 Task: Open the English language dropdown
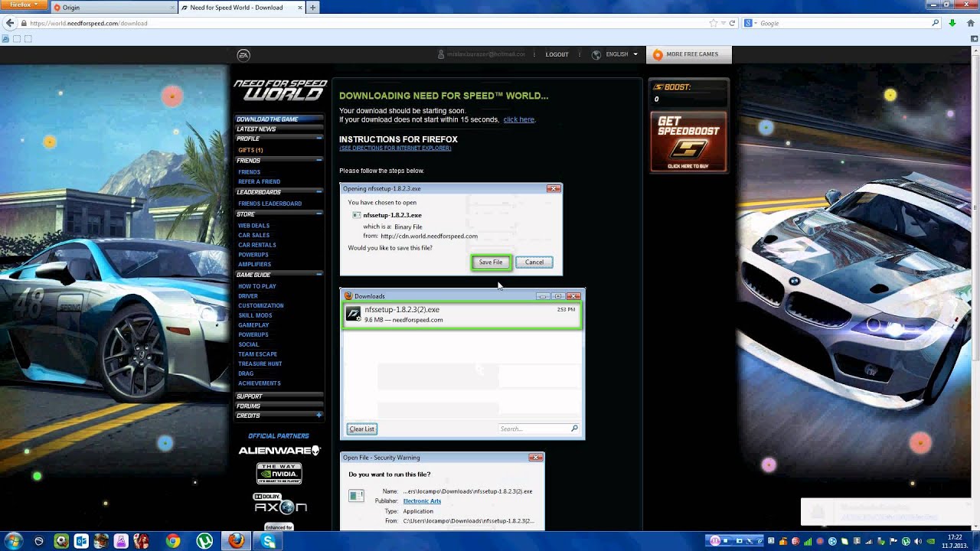pyautogui.click(x=621, y=54)
